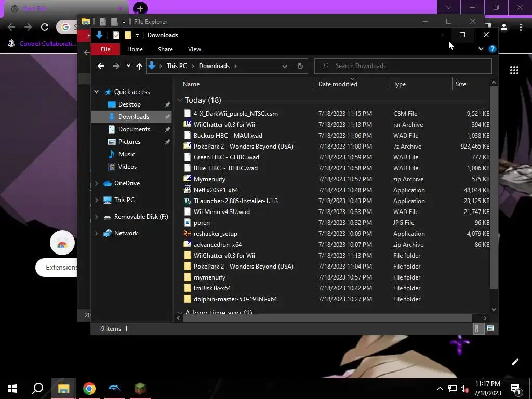
Task: Open the File ribbon tab
Action: 105,49
